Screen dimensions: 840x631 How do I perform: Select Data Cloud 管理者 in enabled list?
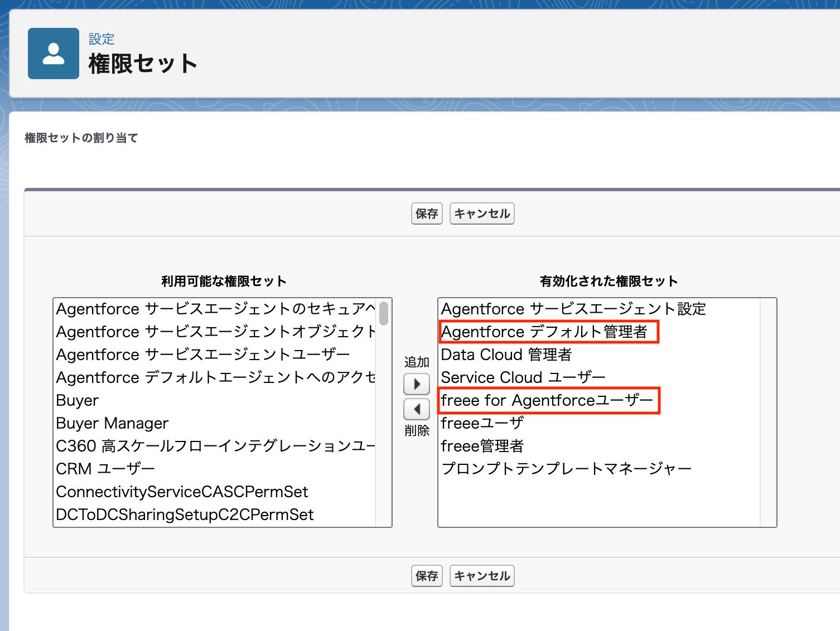tap(600, 355)
